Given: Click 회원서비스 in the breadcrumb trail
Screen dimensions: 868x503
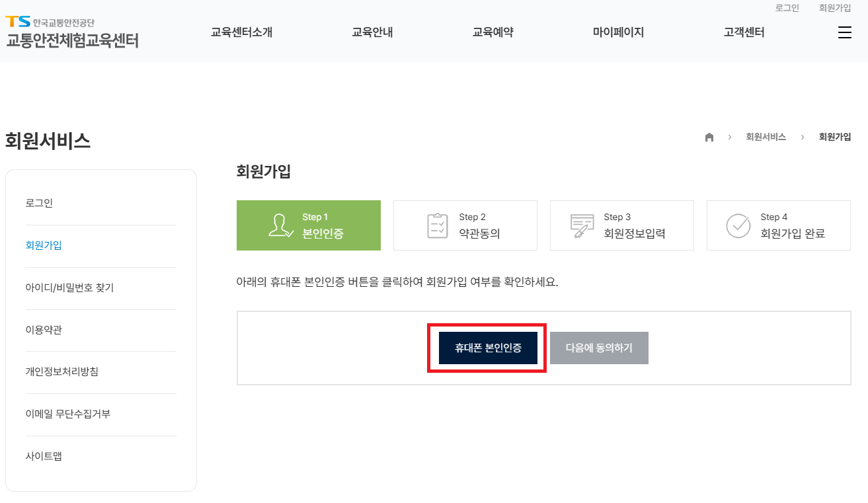Looking at the screenshot, I should [766, 137].
